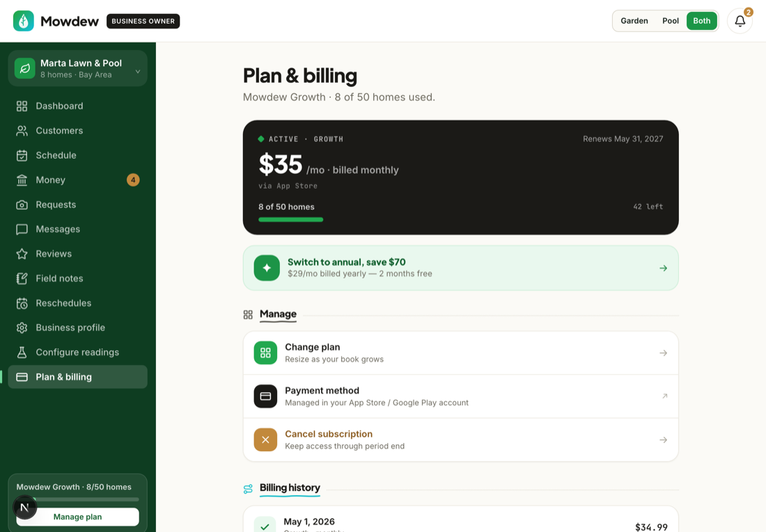Click the Plan & billing card icon

(x=22, y=377)
